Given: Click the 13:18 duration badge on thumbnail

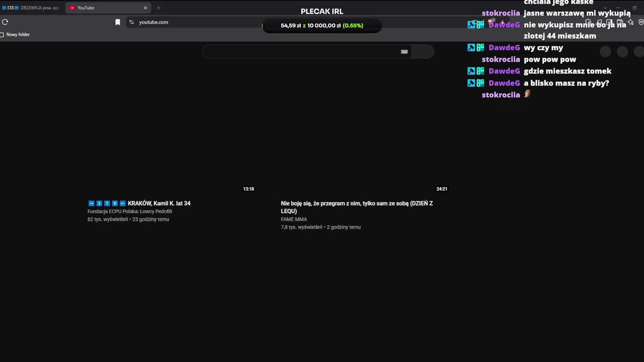Looking at the screenshot, I should tap(249, 189).
